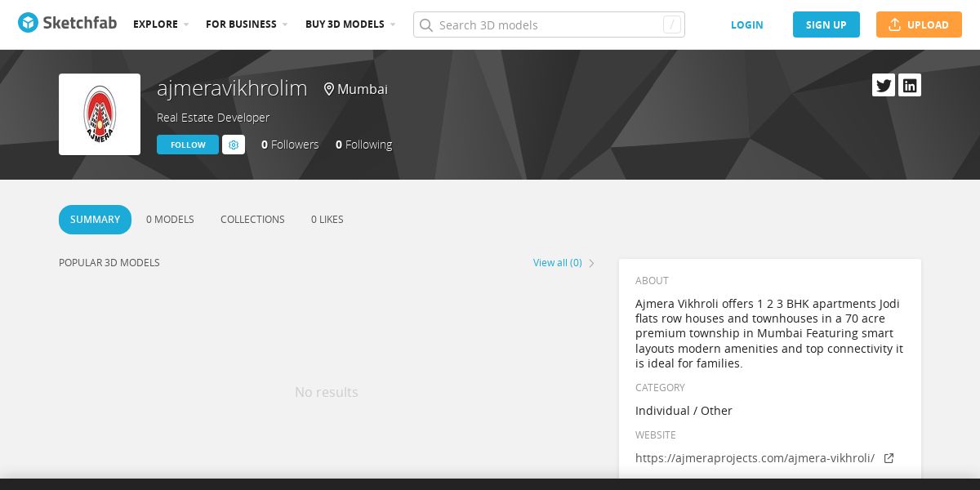This screenshot has height=490, width=980.
Task: Click the Individual / Other category text
Action: [x=684, y=411]
